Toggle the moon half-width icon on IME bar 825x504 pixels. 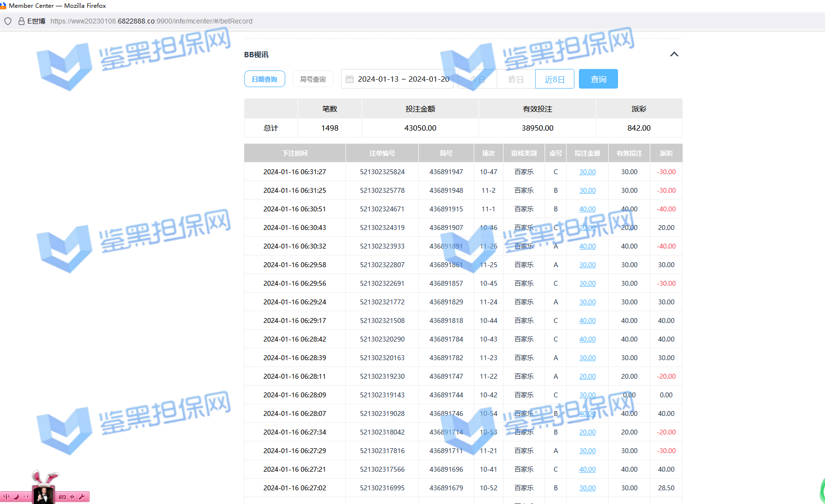[16, 497]
